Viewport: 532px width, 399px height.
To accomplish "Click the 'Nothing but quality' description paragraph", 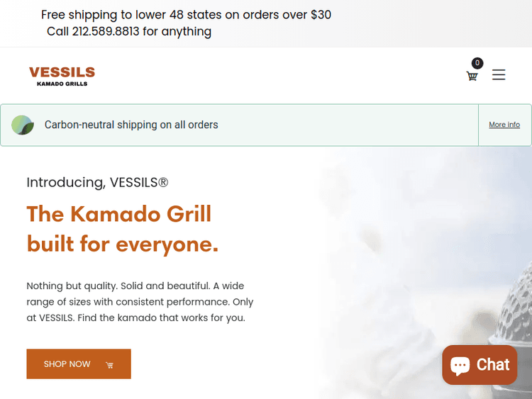I will coord(140,302).
